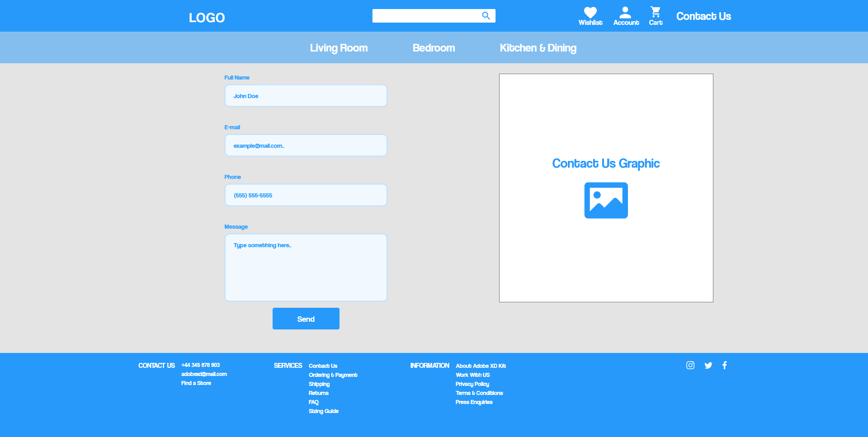Click the Message text area
Viewport: 868px width, 437px height.
pyautogui.click(x=306, y=267)
